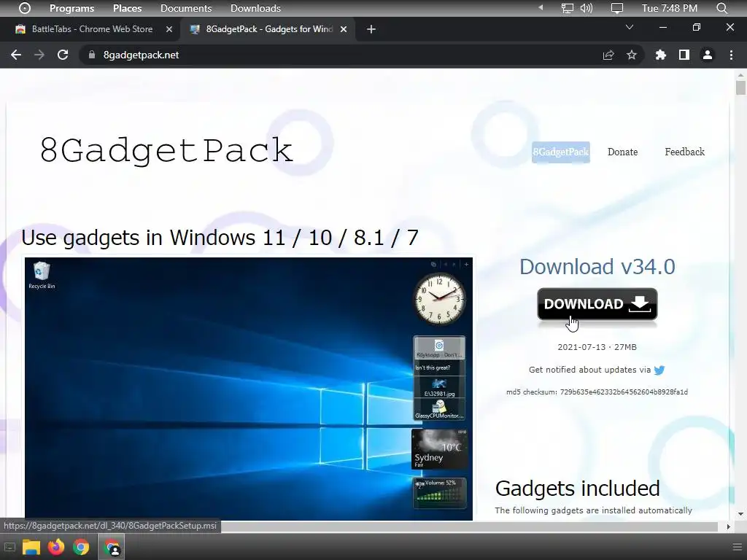This screenshot has height=560, width=747.
Task: Click the md5 checksum text
Action: coord(597,392)
